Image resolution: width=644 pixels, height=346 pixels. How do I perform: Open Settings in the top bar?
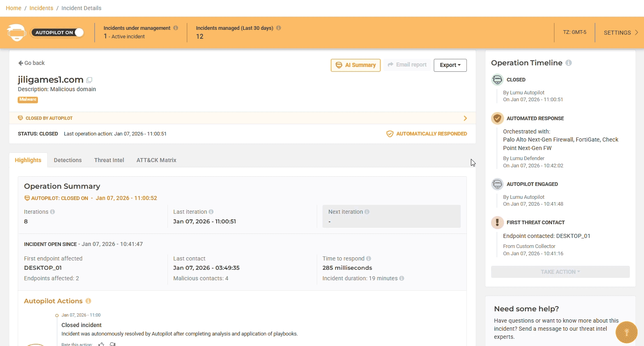[x=620, y=33]
